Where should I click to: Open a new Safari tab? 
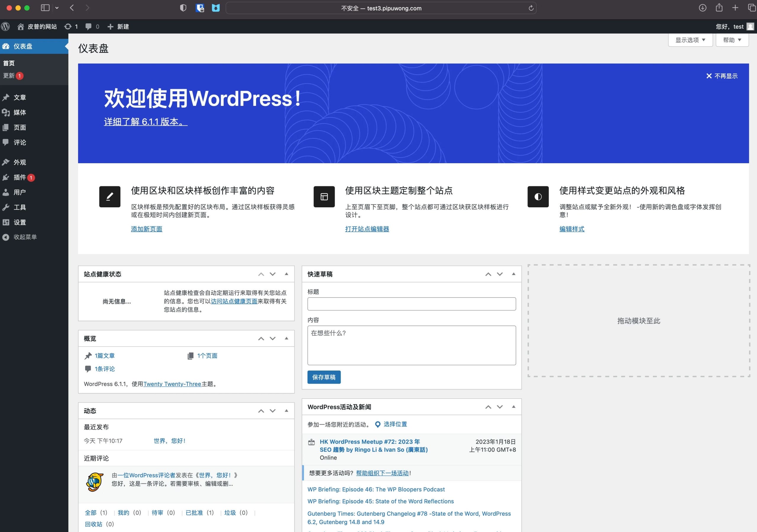(735, 8)
